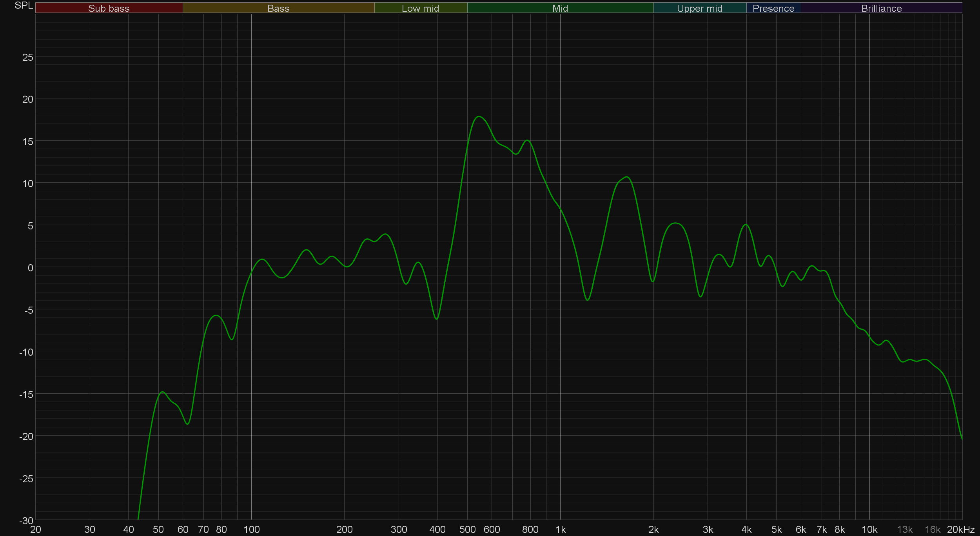Image resolution: width=980 pixels, height=536 pixels.
Task: Click the Brilliance band label
Action: [881, 8]
